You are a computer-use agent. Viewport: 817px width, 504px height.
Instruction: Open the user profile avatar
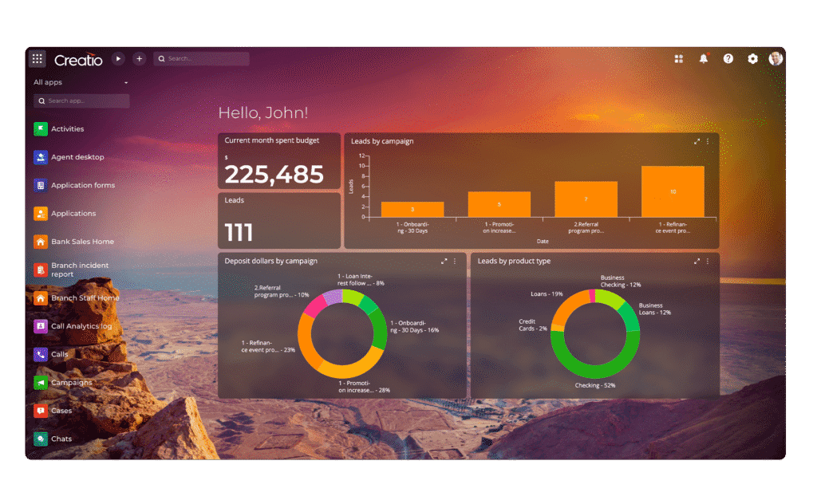(776, 59)
